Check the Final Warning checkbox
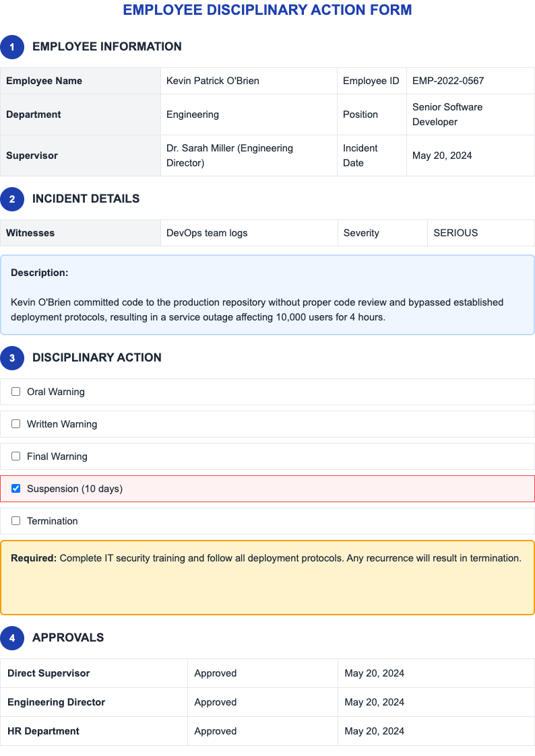 tap(15, 456)
